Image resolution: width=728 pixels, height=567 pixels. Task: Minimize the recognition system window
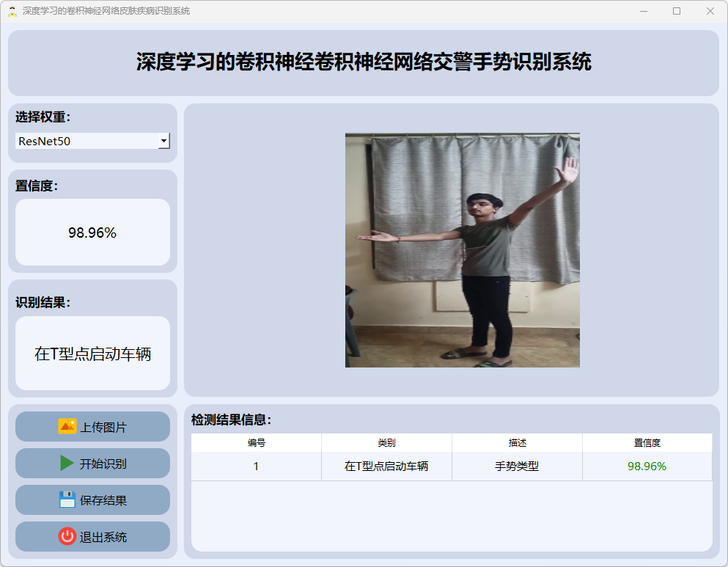(x=643, y=11)
